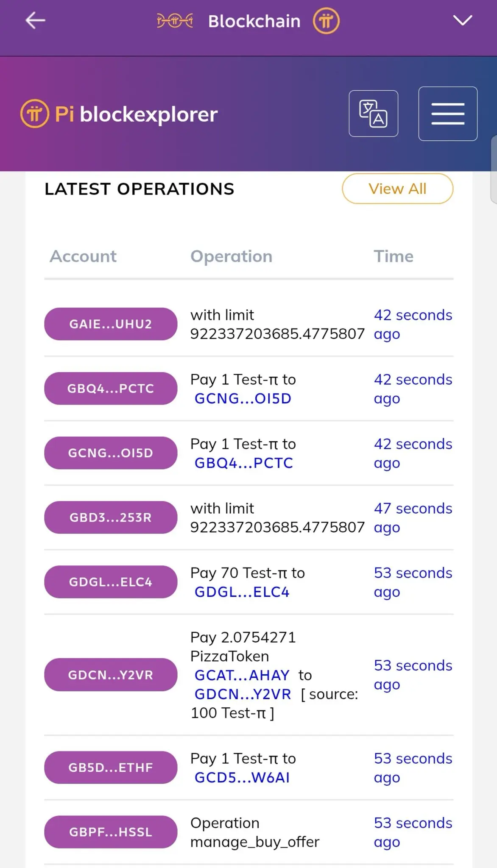
Task: Click the Blockchain title in header
Action: tap(254, 21)
